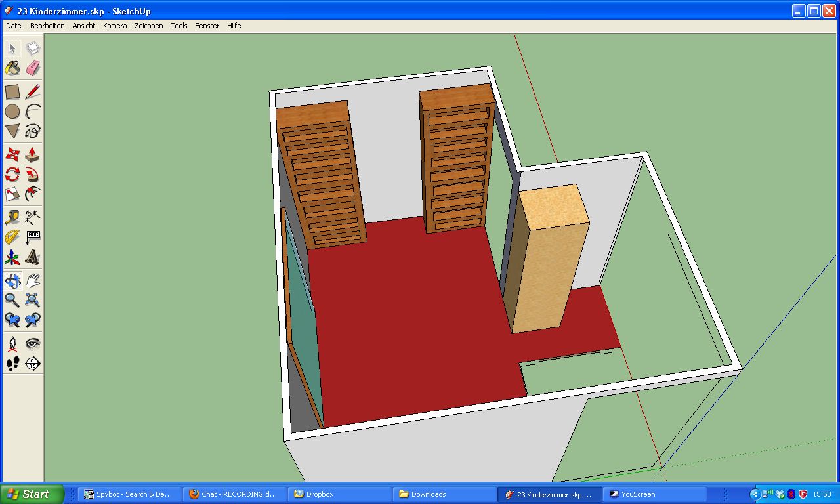840x504 pixels.
Task: Select the 3D Text tool
Action: click(33, 257)
